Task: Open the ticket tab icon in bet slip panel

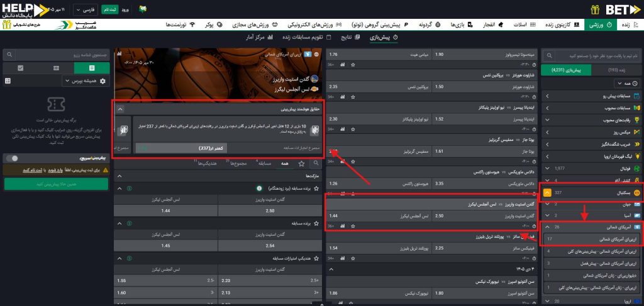Action: pyautogui.click(x=56, y=68)
